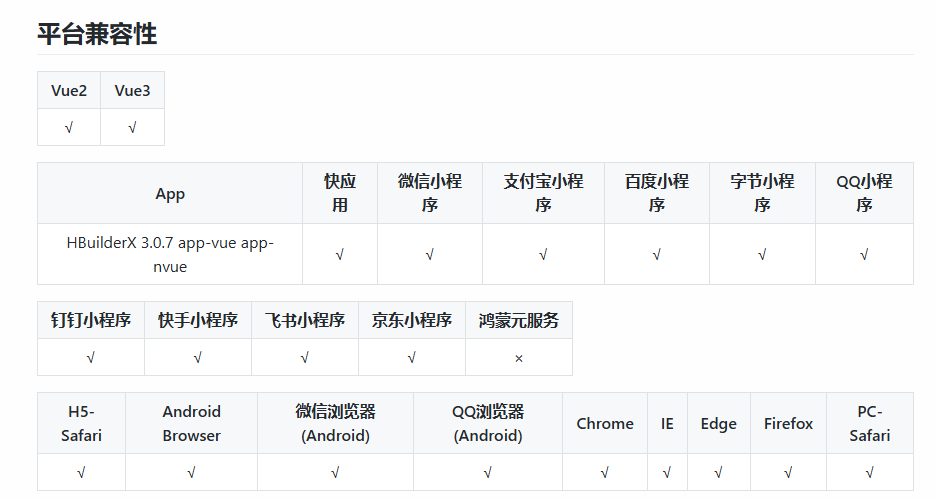Select the Vue2 table header cell

point(69,91)
